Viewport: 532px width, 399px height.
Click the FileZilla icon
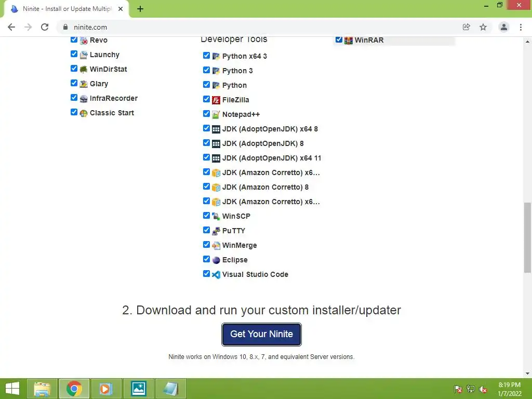click(216, 100)
